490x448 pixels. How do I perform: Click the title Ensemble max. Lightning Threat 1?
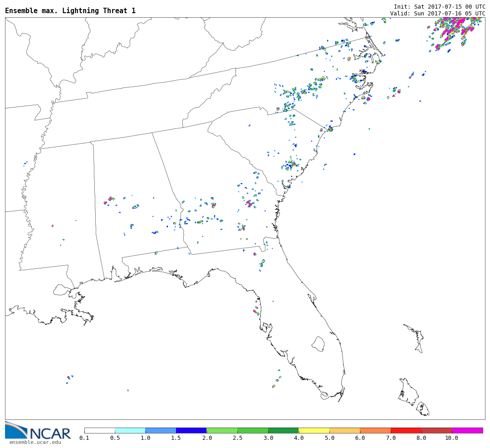point(70,10)
